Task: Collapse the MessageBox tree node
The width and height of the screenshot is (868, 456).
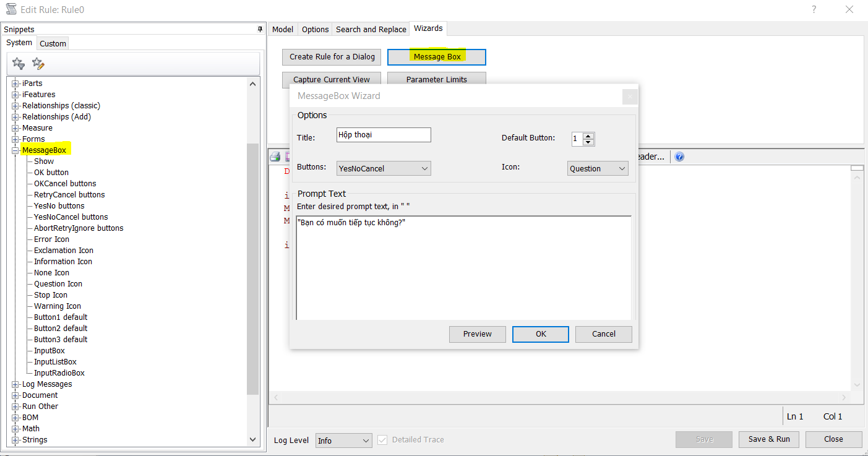Action: [15, 150]
